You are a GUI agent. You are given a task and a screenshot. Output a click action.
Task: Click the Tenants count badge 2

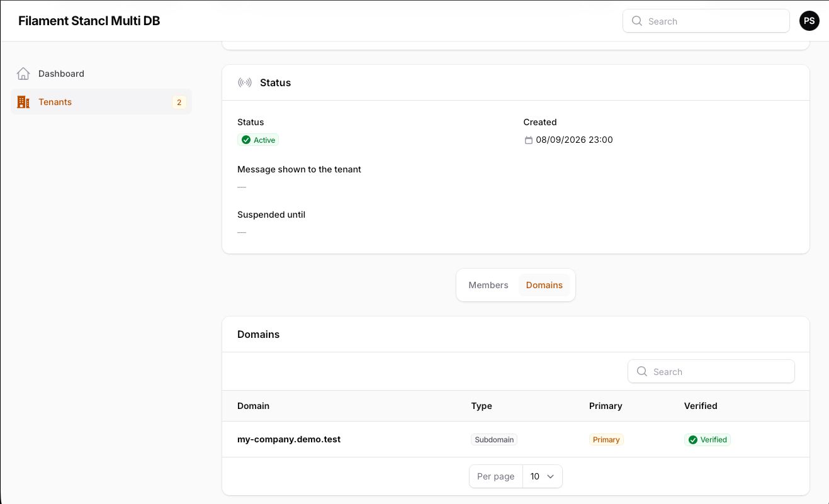pos(179,102)
